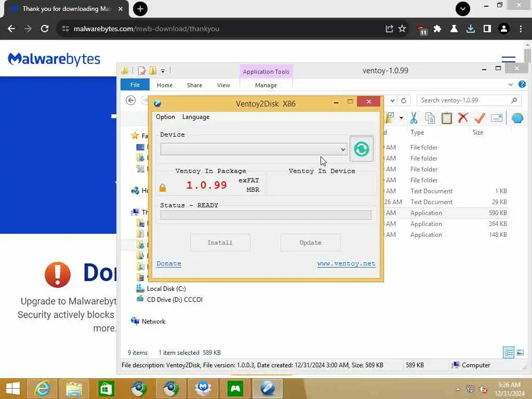This screenshot has width=532, height=399.
Task: Open the Malwarebytes taskbar icon
Action: [203, 389]
